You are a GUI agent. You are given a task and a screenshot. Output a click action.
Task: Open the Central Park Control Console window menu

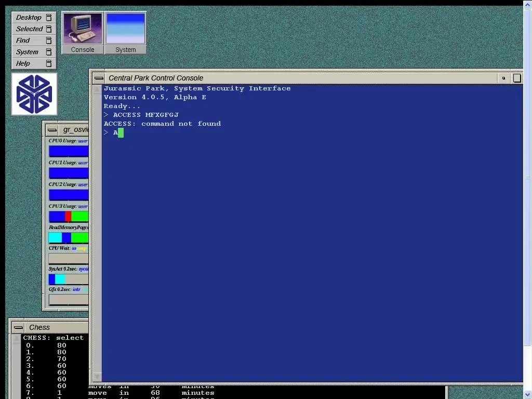point(99,78)
